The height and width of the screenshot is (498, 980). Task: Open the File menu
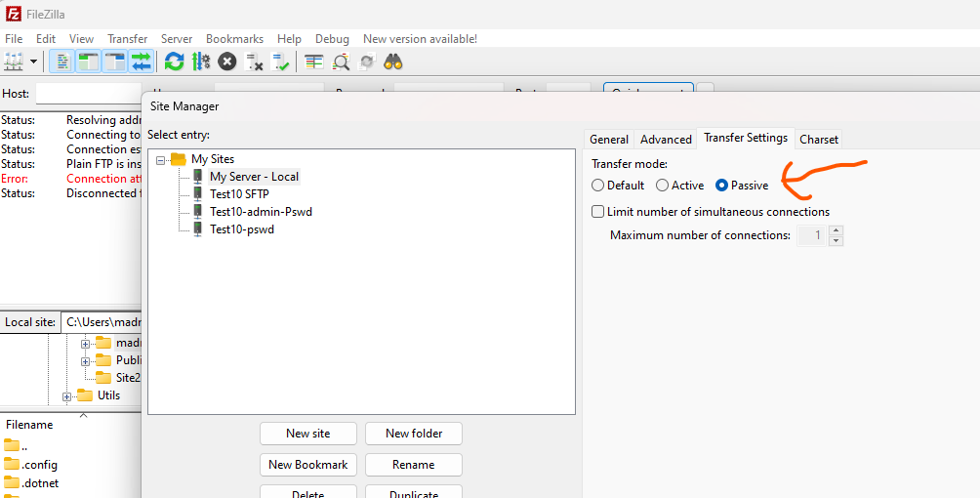point(14,39)
